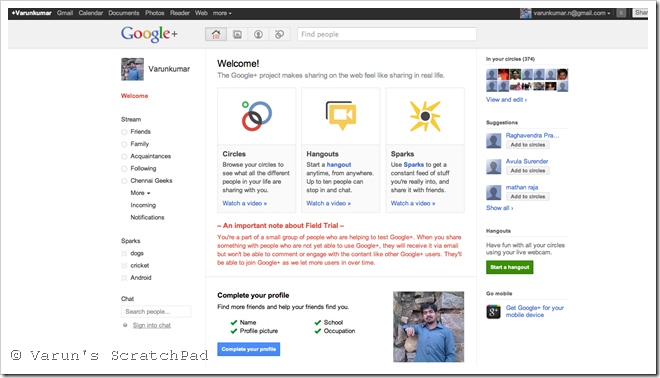
Task: Click the Varunkumar name in sidebar
Action: (169, 69)
